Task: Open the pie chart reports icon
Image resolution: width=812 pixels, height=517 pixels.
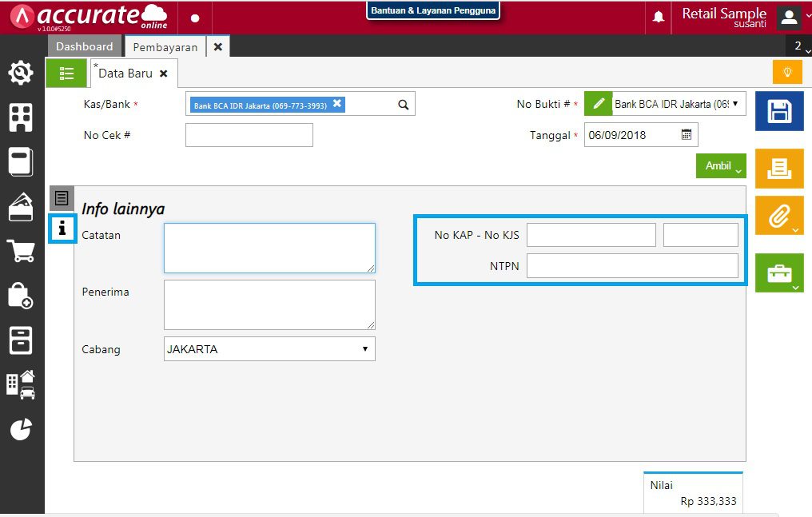Action: pyautogui.click(x=21, y=429)
